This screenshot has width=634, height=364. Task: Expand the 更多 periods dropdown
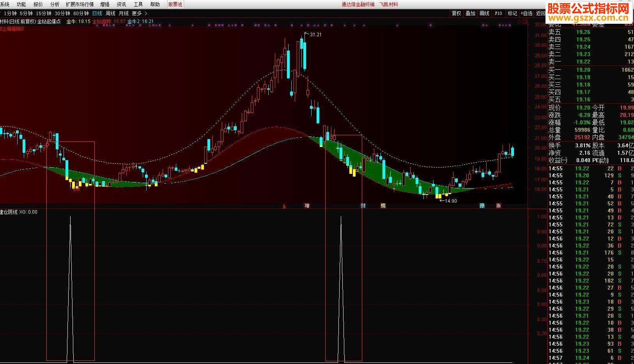(139, 13)
